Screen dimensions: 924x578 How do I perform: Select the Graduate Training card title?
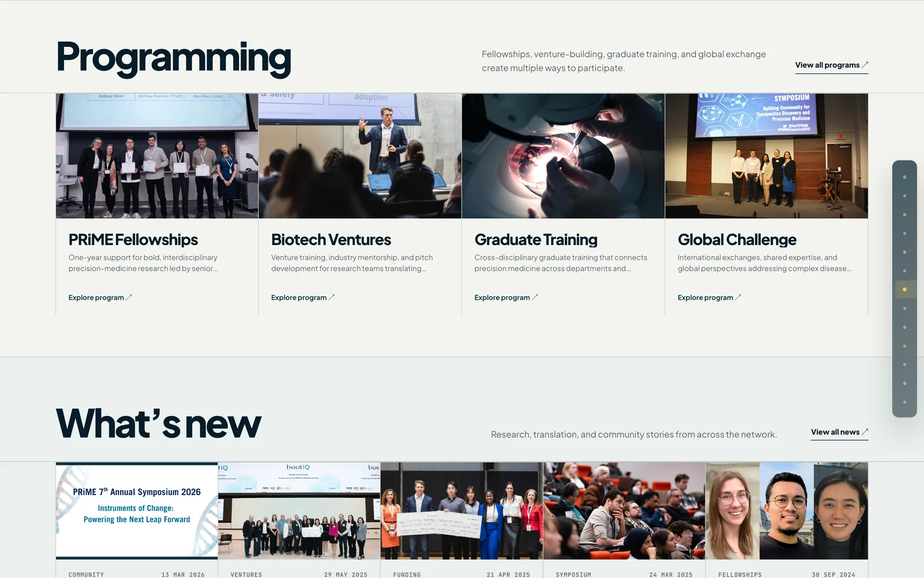[x=536, y=239]
